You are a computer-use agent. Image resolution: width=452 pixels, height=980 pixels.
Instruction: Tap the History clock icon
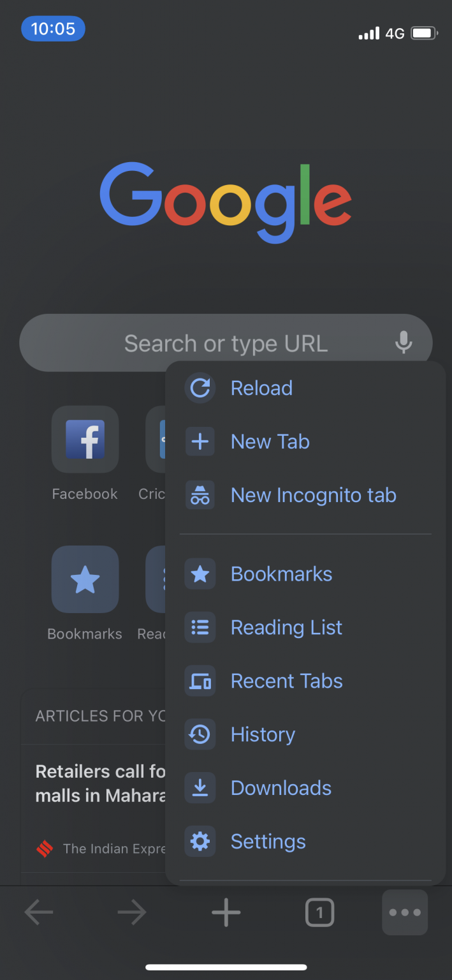pos(200,735)
